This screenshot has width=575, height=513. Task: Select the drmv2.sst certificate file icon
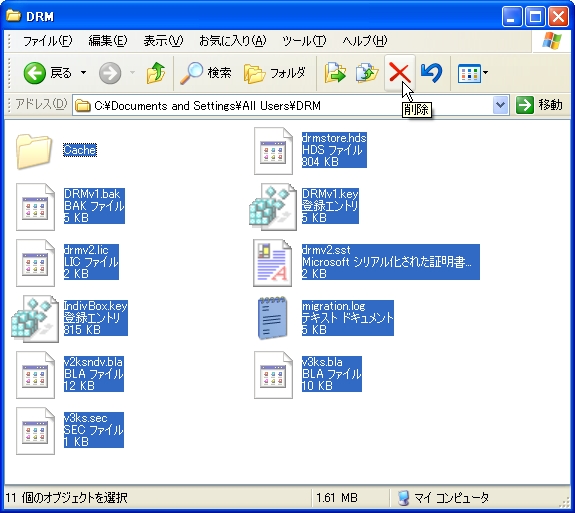[x=272, y=263]
